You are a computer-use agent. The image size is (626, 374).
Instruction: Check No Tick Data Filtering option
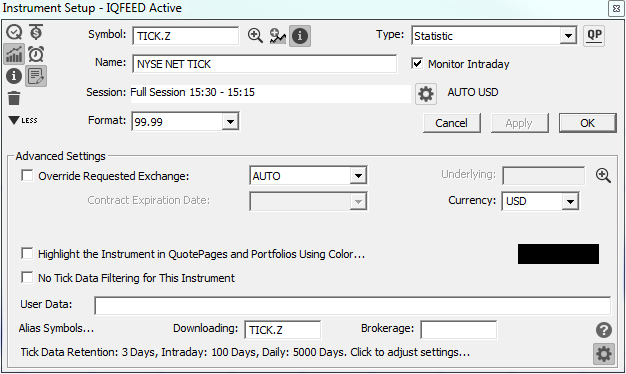[x=27, y=277]
